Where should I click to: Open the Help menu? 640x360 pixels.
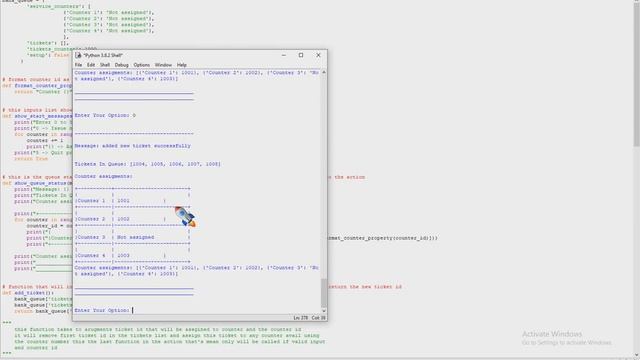pyautogui.click(x=181, y=65)
